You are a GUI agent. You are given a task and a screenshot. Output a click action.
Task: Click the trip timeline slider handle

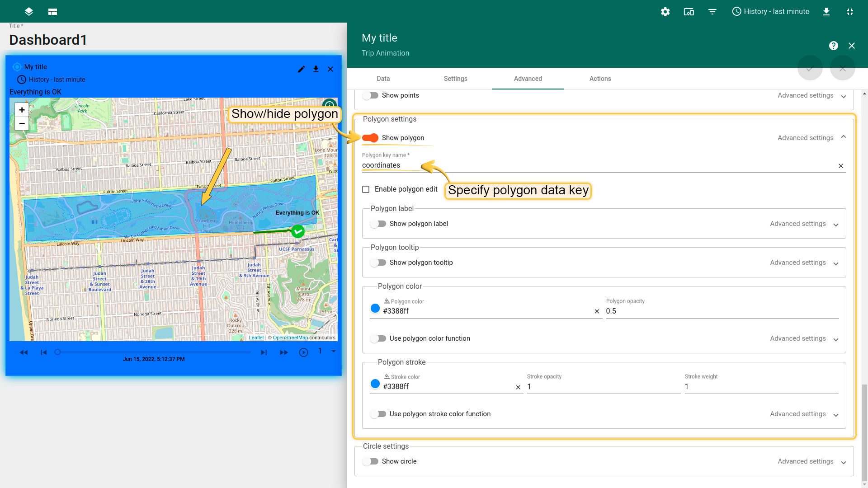coord(57,352)
